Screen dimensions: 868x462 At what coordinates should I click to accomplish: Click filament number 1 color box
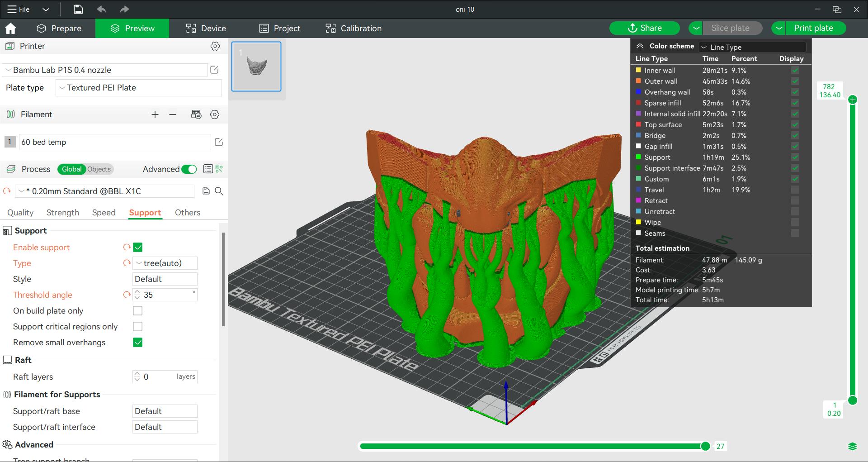(10, 142)
